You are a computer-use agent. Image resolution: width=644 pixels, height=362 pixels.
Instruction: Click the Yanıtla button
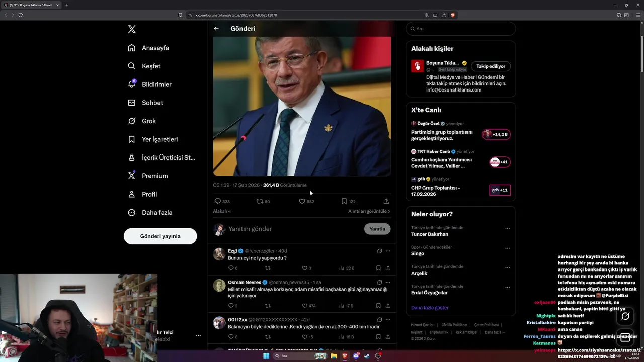coord(377,229)
